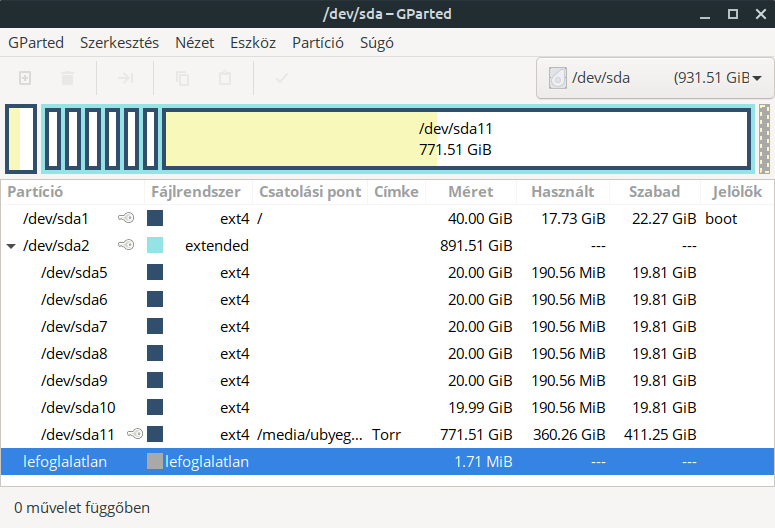
Task: Click the dark blue swatch in /dev/sda5 row
Action: 155,272
